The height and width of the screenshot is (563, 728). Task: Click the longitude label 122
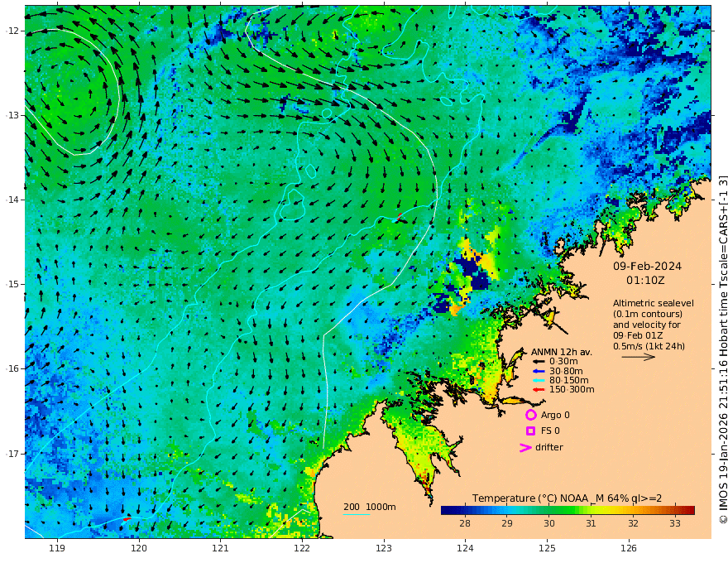[x=302, y=549]
